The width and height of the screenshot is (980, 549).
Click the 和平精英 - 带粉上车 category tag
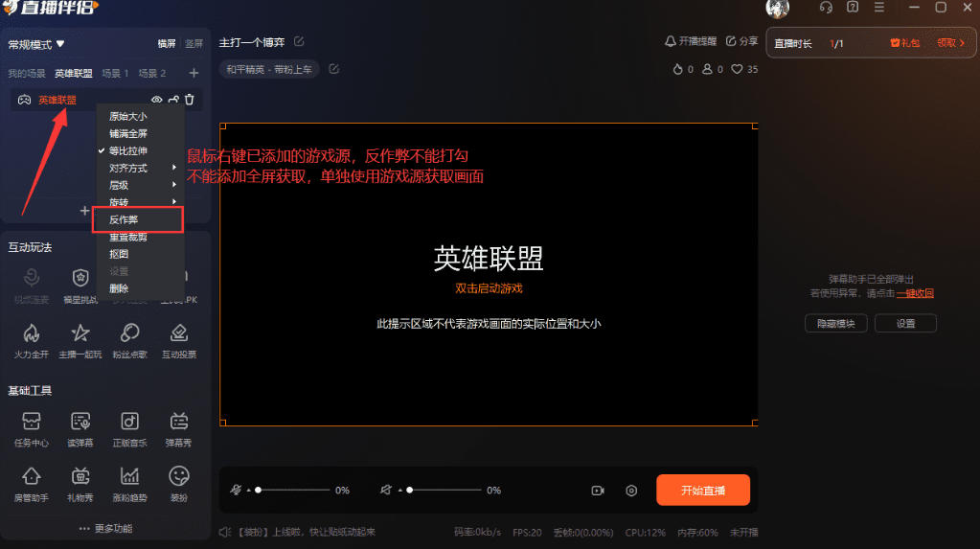(269, 69)
